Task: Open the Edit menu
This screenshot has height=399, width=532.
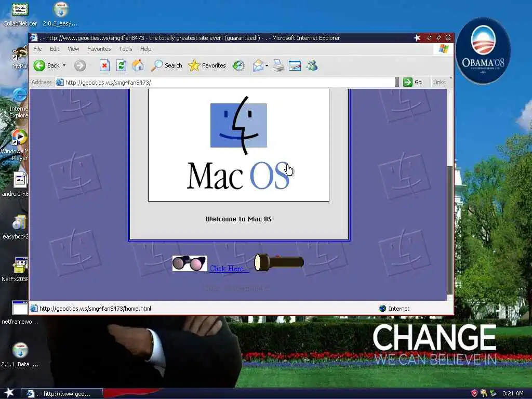Action: coord(55,49)
